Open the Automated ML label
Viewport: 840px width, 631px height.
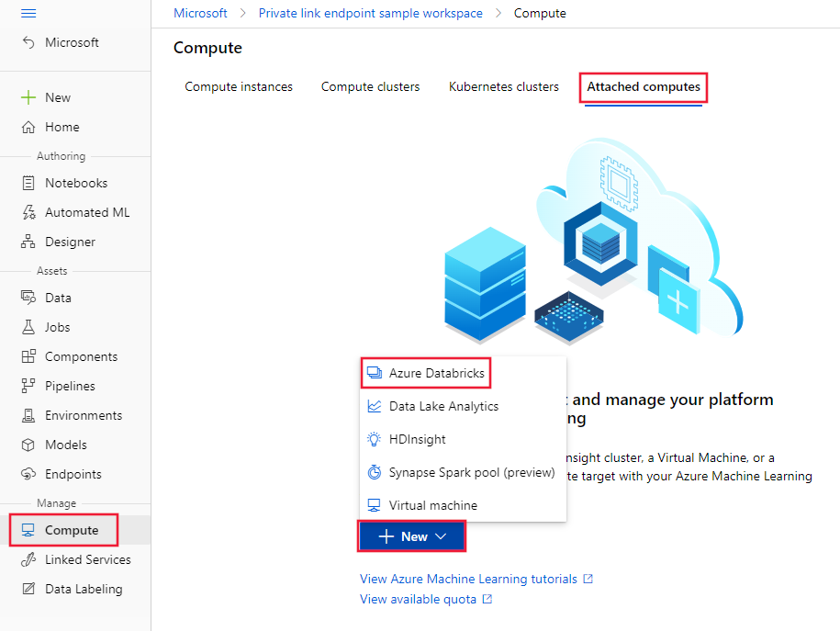[87, 212]
